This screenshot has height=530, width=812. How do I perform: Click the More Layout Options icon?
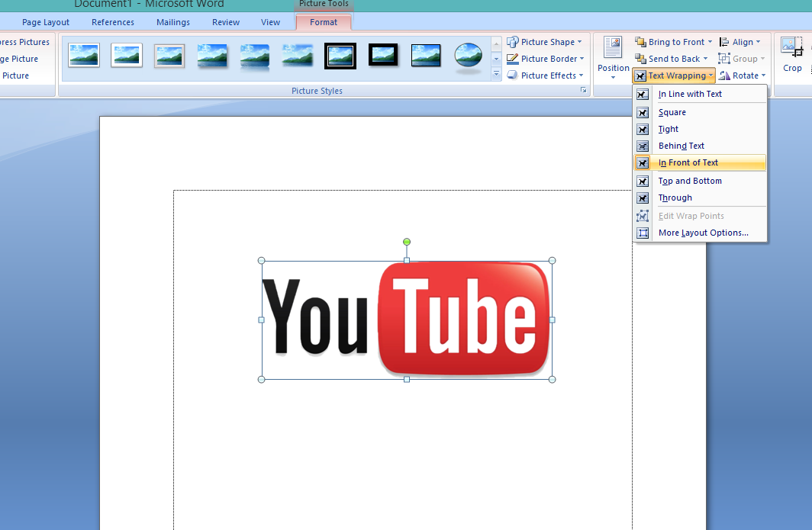643,233
